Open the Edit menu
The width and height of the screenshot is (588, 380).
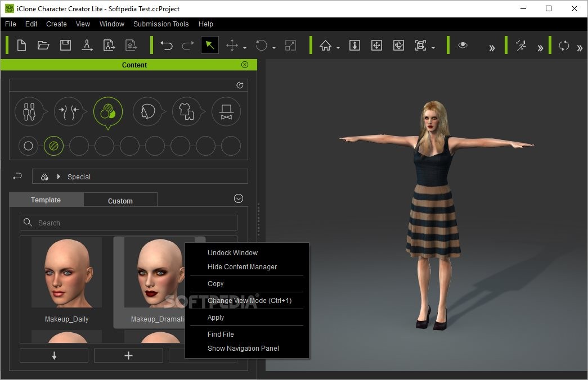[x=31, y=24]
